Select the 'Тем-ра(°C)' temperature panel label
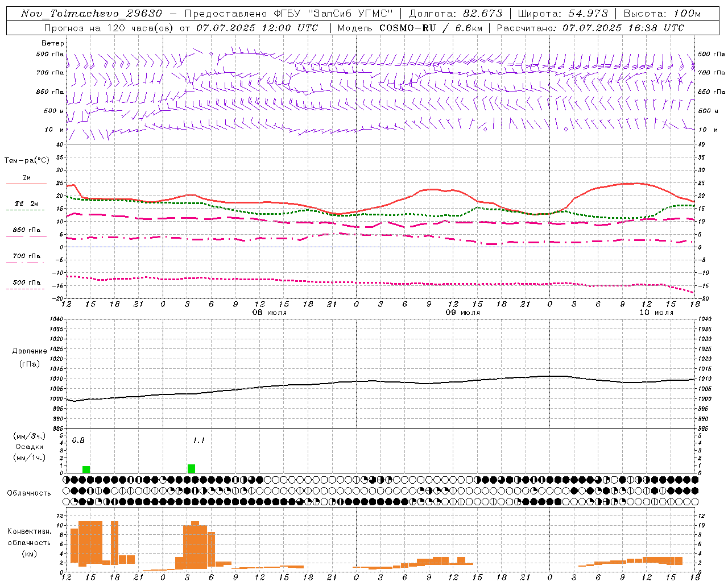728x582 pixels. tap(27, 161)
